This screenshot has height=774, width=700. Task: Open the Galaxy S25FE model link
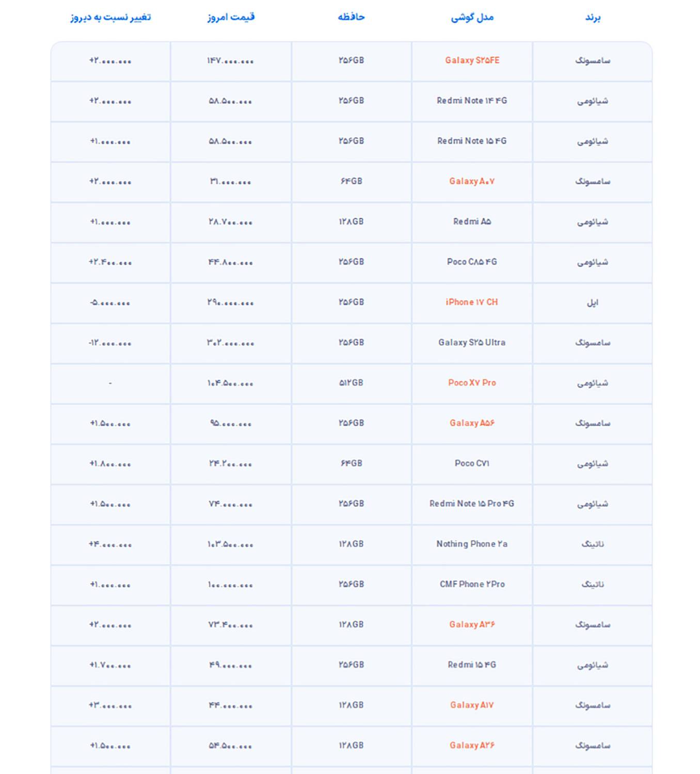tap(472, 60)
